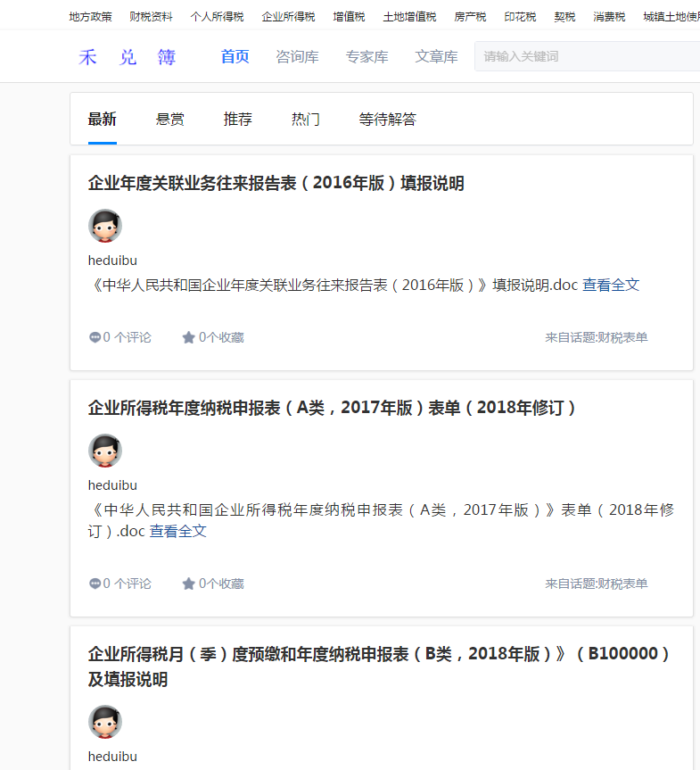Switch to the 最新 tab
The width and height of the screenshot is (700, 770).
coord(103,120)
